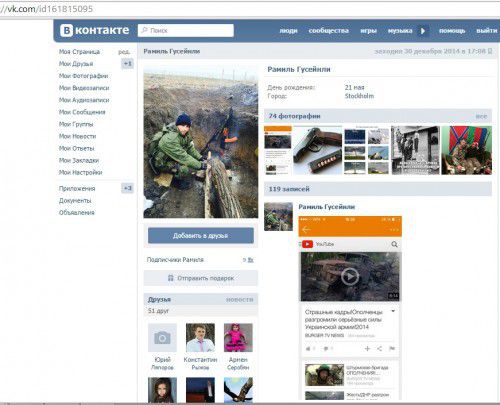Click the back arrow on orange bar
Screen dimensions: 500x405
point(306,230)
